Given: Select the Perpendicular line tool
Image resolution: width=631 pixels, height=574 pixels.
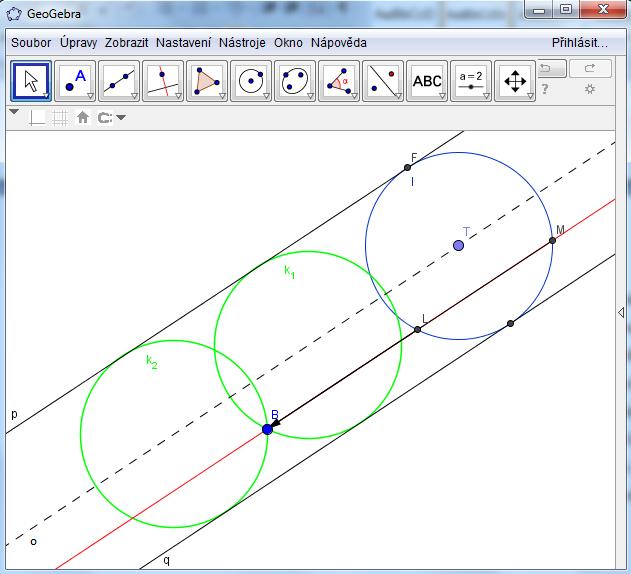Looking at the screenshot, I should pyautogui.click(x=163, y=81).
